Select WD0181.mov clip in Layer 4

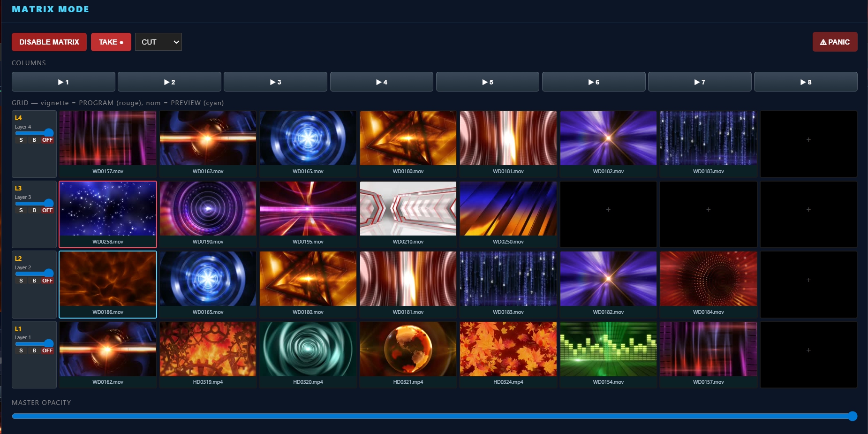coord(508,144)
